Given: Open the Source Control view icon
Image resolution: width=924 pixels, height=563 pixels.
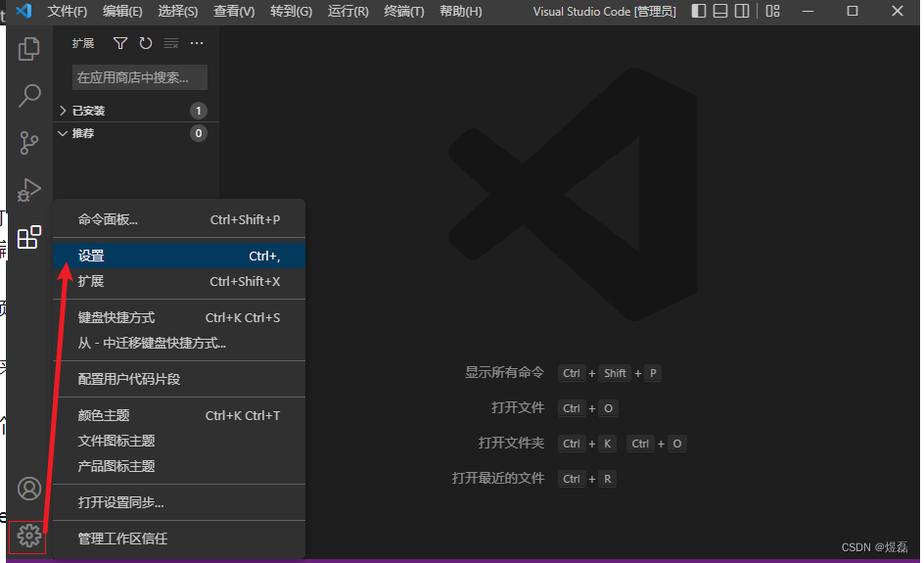Looking at the screenshot, I should [29, 143].
